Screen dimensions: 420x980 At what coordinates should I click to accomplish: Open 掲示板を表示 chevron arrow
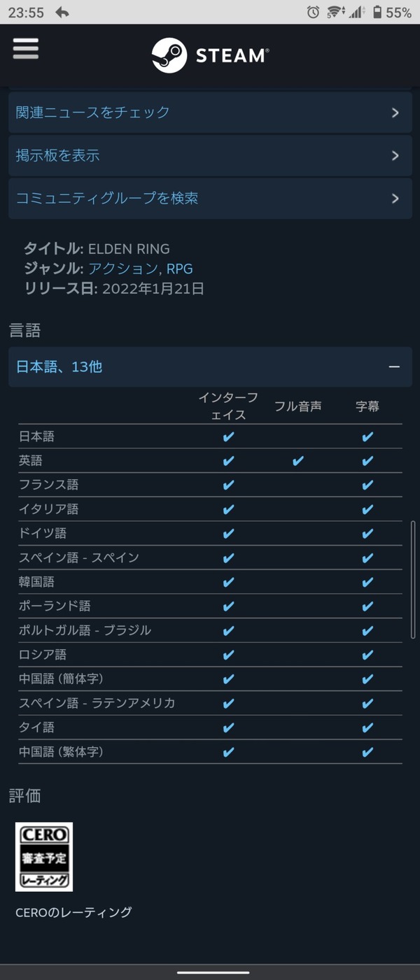click(x=395, y=155)
